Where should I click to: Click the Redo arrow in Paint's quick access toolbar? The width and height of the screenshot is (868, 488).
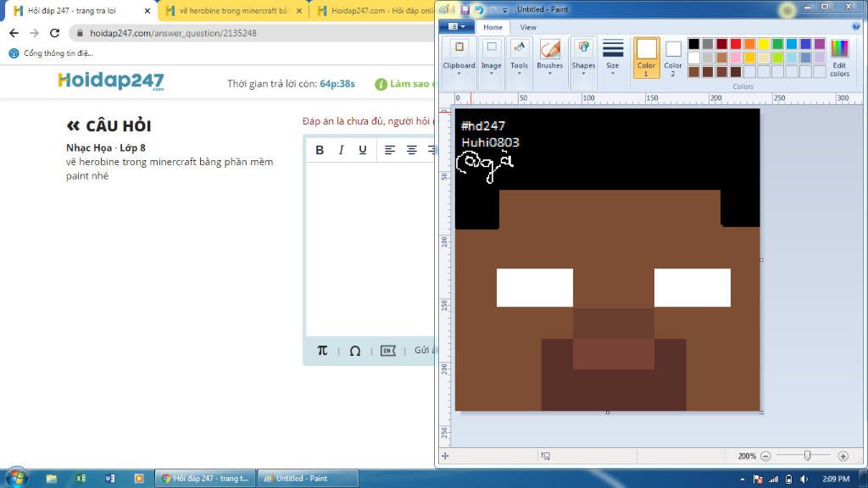pos(492,10)
